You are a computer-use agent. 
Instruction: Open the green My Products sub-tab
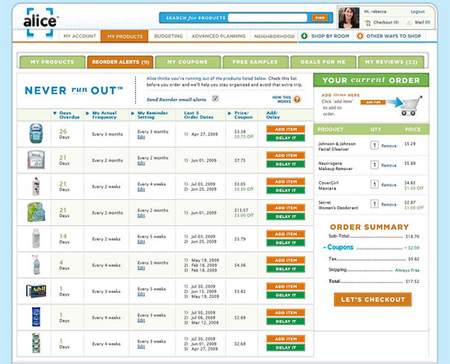point(52,62)
